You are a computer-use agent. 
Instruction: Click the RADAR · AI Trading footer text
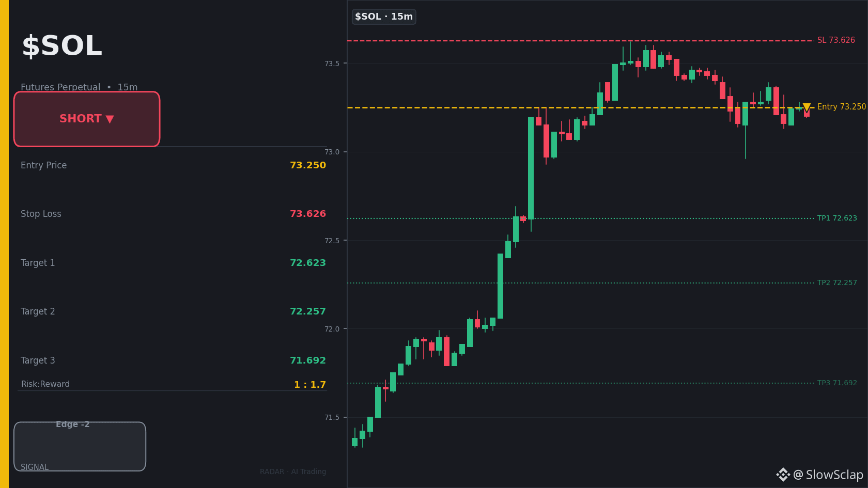(293, 471)
